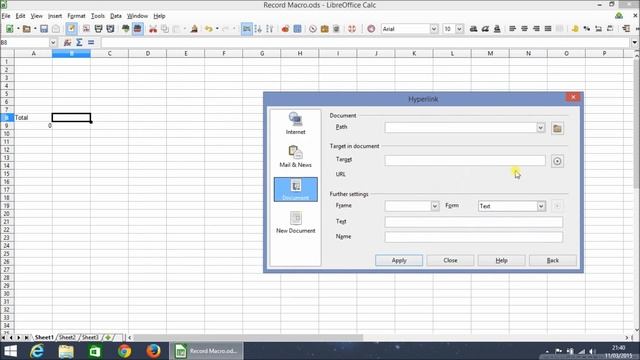Viewport: 640px width, 360px height.
Task: Select the Mail & News hyperlink type
Action: click(296, 157)
